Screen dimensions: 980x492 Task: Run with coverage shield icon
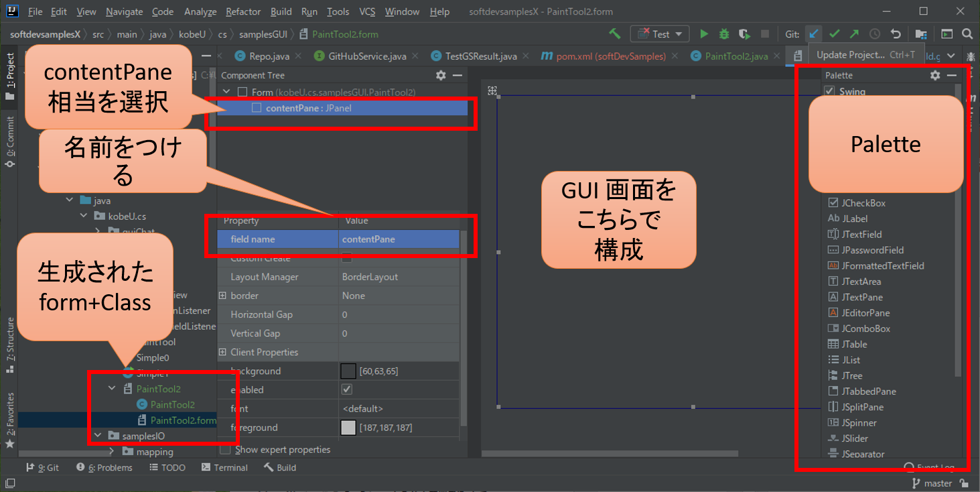click(x=744, y=34)
